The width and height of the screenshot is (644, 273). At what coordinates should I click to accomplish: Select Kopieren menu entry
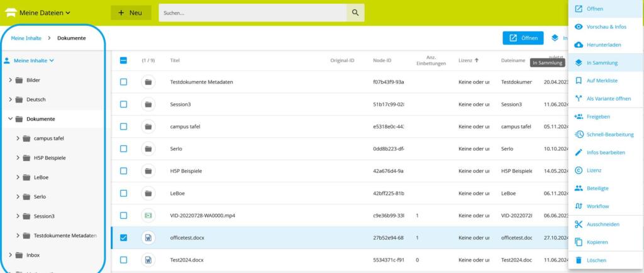click(x=606, y=242)
